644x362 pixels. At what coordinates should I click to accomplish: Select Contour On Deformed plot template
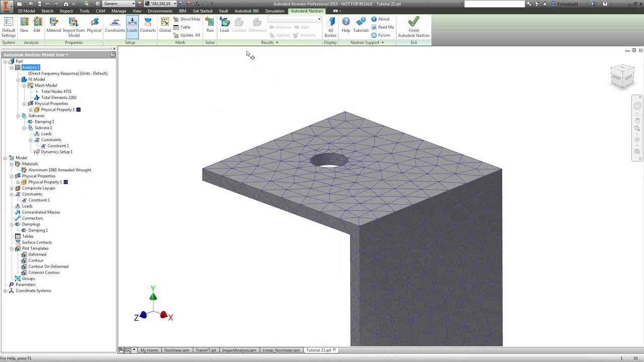tap(48, 266)
